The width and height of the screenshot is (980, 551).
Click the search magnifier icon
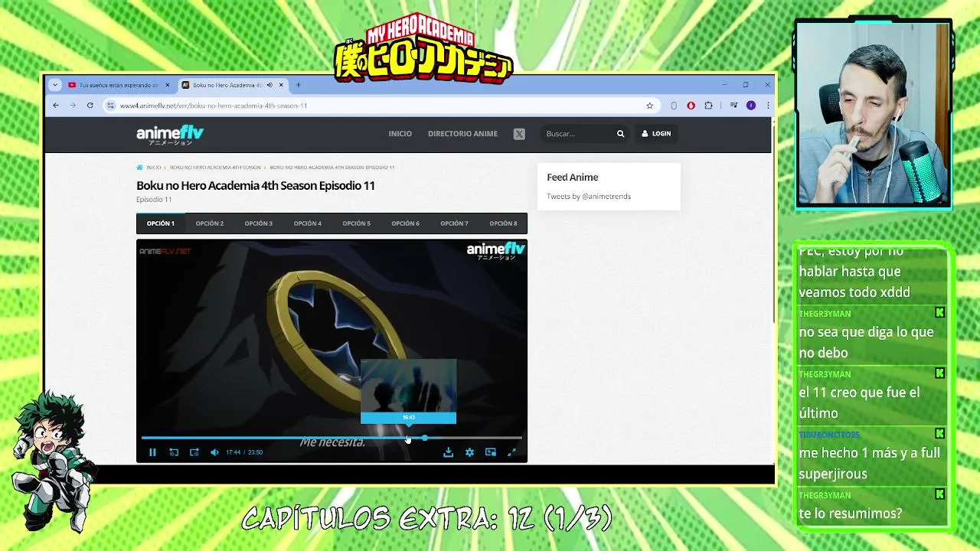pos(621,134)
